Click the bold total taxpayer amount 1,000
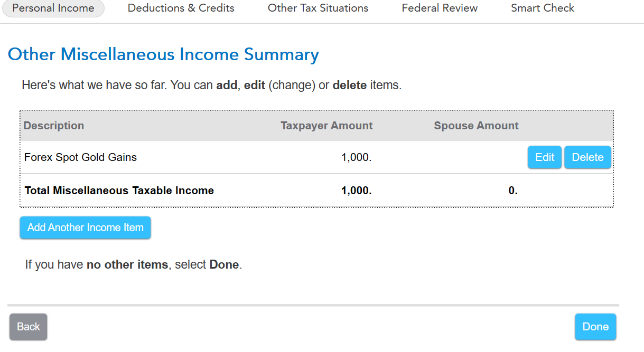Viewport: 644px width, 352px height. coord(357,191)
